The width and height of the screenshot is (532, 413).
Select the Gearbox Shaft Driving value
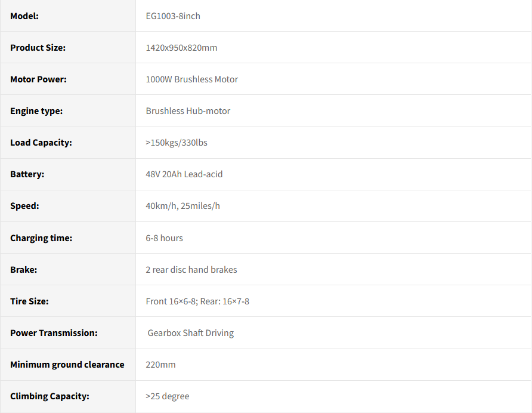191,333
